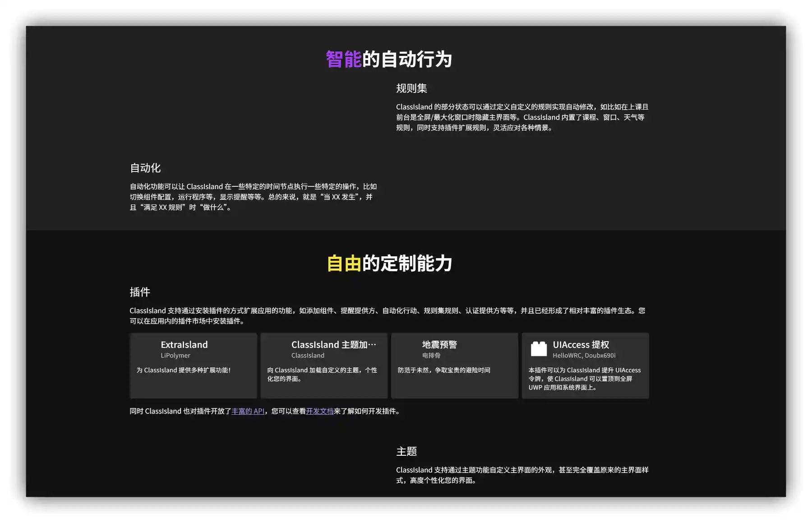The width and height of the screenshot is (812, 523).
Task: Click the 自由的定制能力 heading
Action: [389, 263]
